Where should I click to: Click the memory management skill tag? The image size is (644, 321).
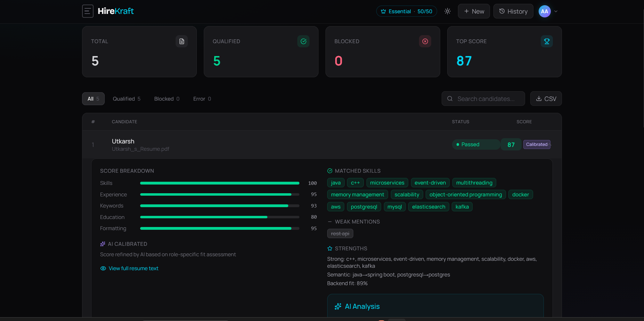coord(357,195)
